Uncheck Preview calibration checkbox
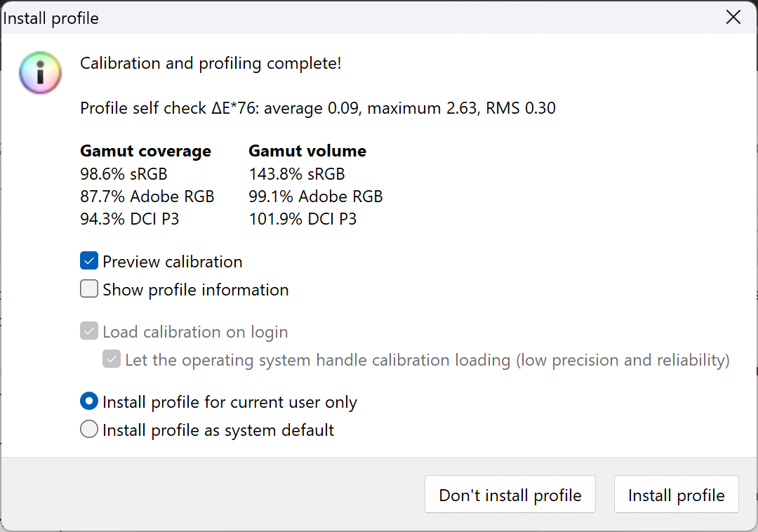Screen dimensions: 758x532 (x=89, y=262)
